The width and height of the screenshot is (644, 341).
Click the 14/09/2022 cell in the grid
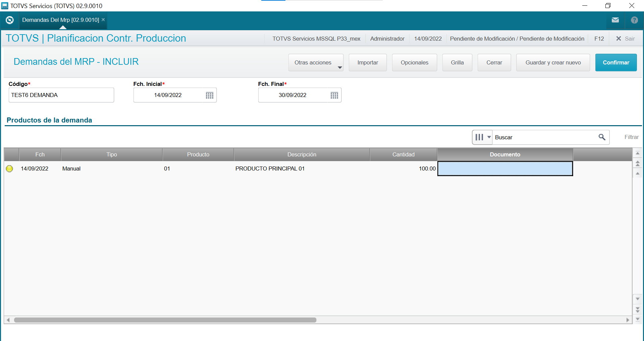click(x=40, y=168)
